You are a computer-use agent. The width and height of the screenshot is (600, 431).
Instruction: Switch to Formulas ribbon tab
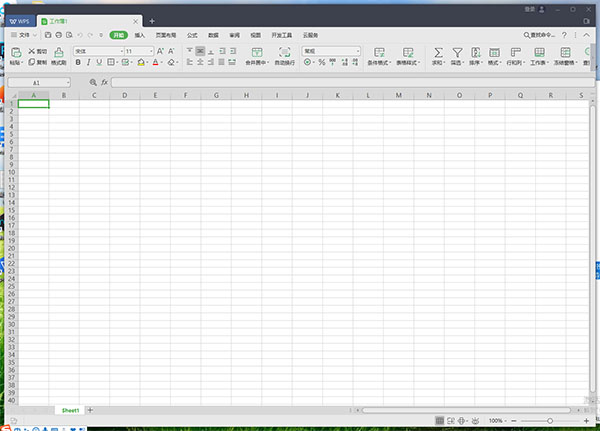(192, 35)
